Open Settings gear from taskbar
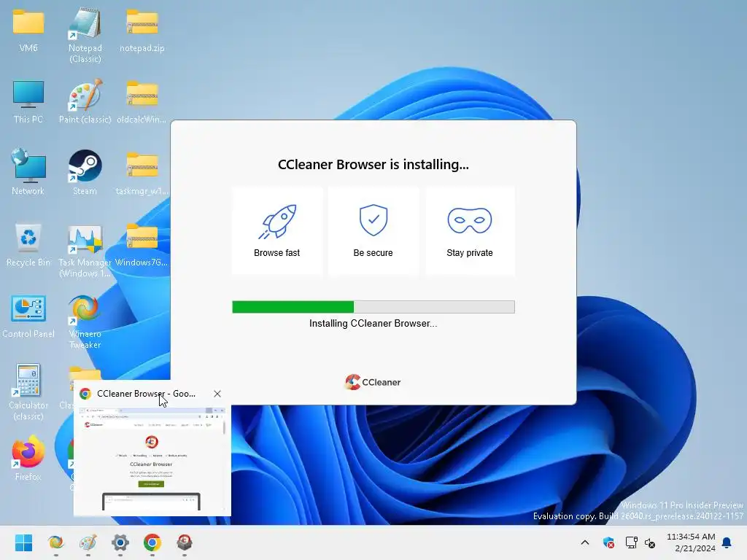Image resolution: width=747 pixels, height=560 pixels. (x=120, y=542)
